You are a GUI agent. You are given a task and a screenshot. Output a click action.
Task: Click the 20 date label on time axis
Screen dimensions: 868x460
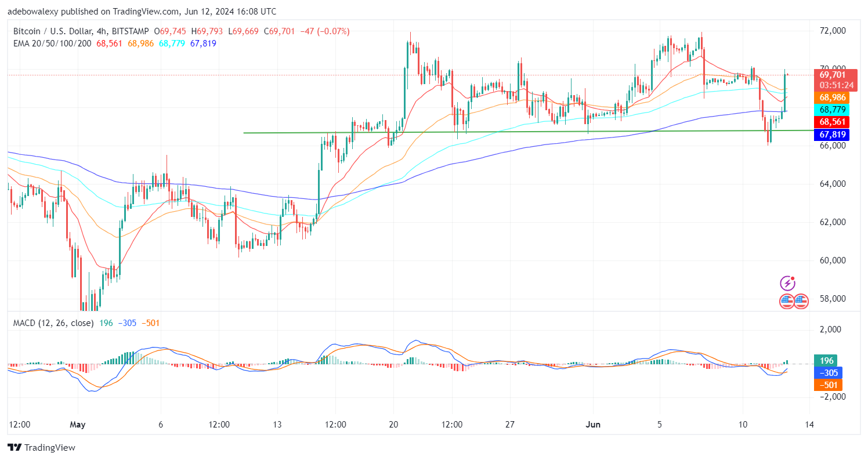[393, 425]
